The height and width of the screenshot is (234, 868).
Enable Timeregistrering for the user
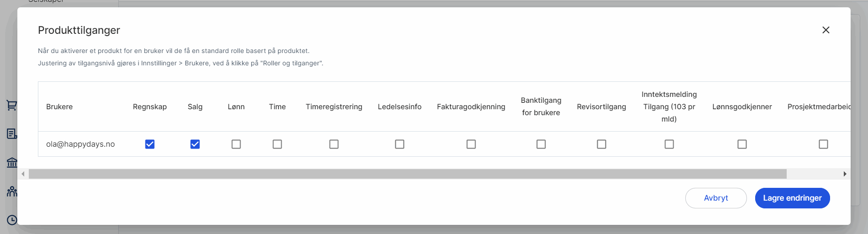(334, 144)
